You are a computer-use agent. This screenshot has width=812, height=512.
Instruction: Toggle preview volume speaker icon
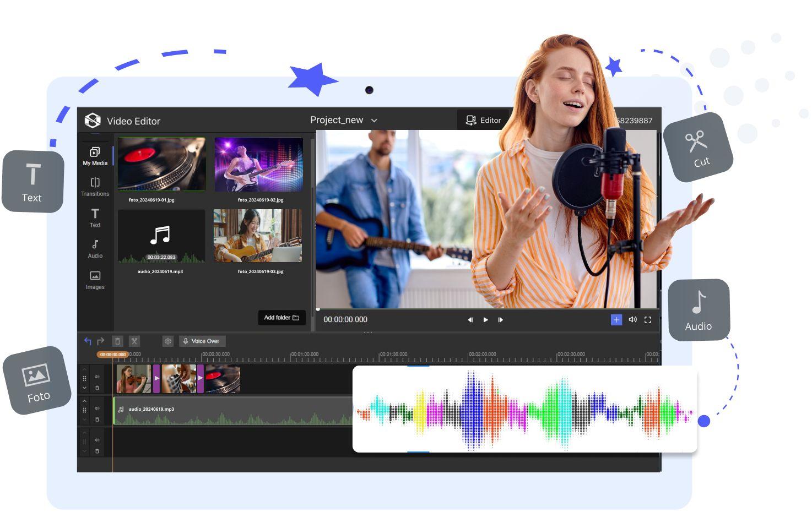point(632,320)
